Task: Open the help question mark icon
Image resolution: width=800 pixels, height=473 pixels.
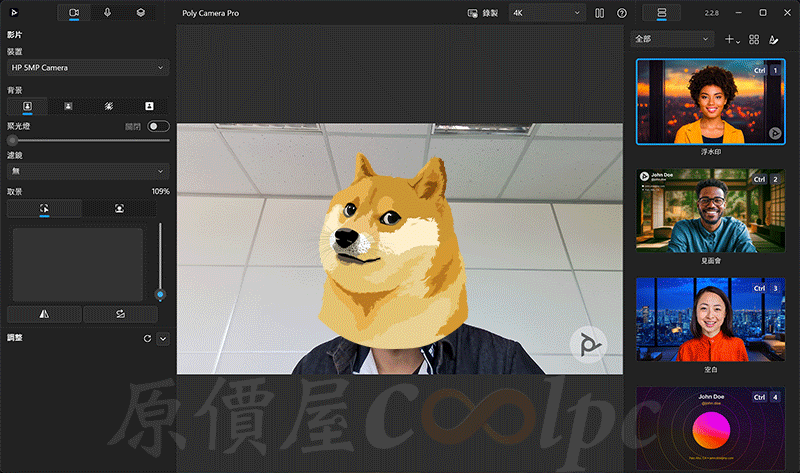Action: pos(621,13)
